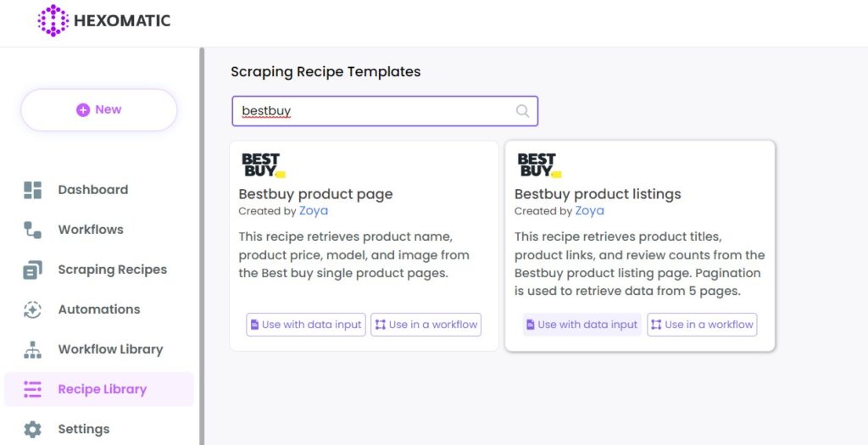Click the Hexomatic logo icon
The image size is (868, 445).
[x=53, y=20]
